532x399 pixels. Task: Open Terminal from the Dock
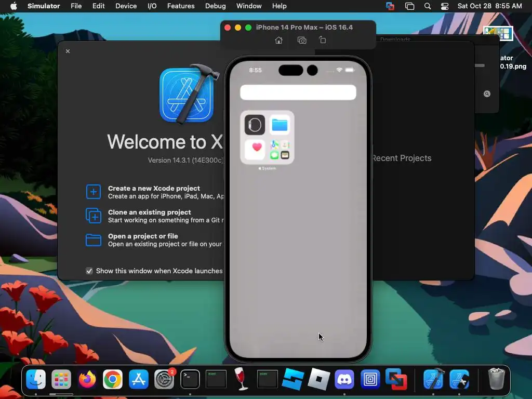point(190,379)
